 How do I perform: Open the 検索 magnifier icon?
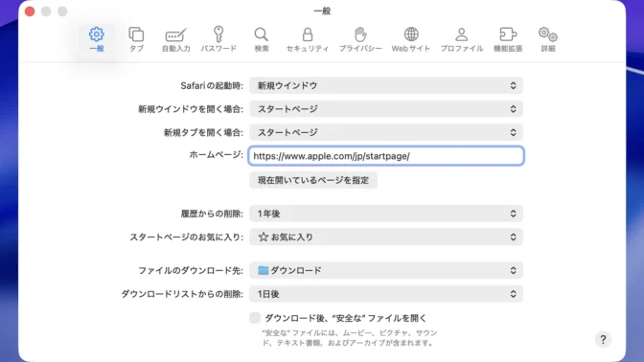click(x=262, y=39)
